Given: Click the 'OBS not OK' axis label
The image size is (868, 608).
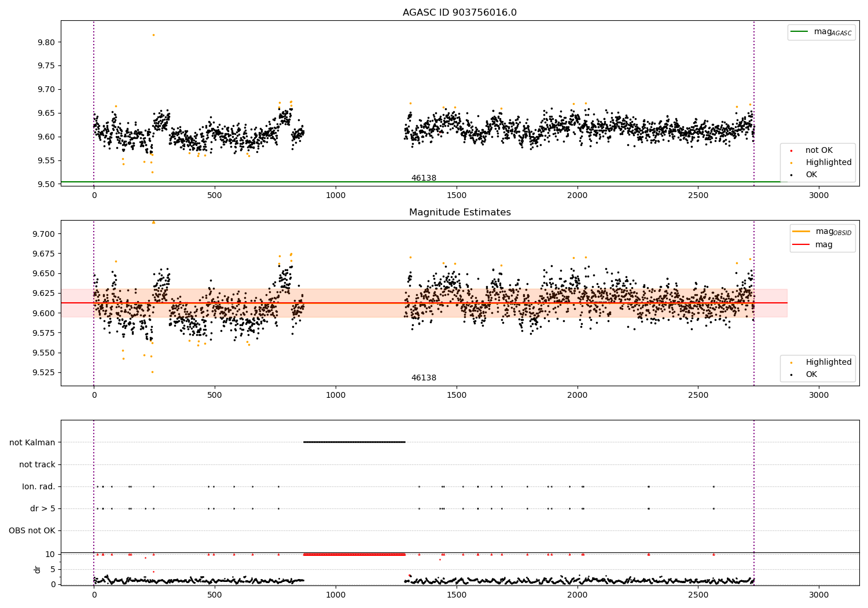Looking at the screenshot, I should pos(32,530).
